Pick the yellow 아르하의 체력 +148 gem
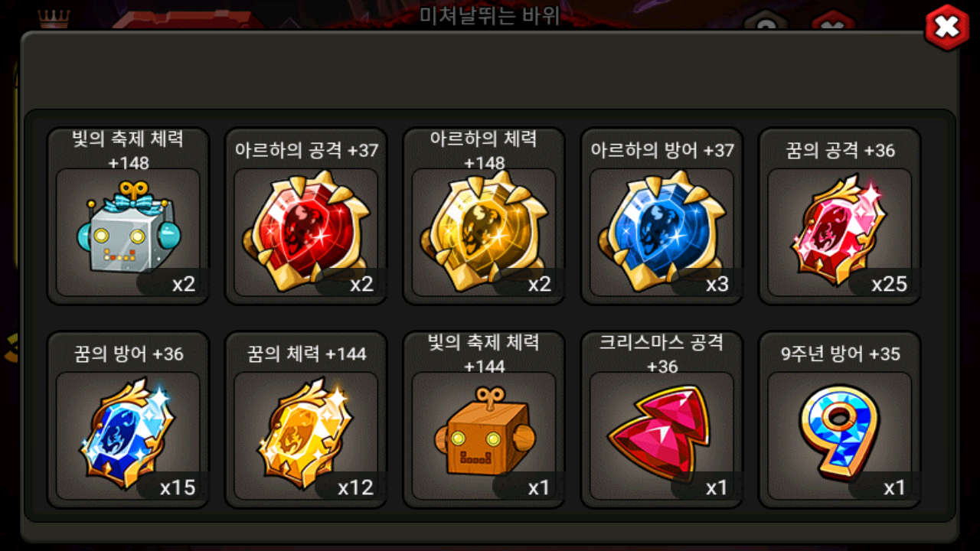The height and width of the screenshot is (551, 980). 484,231
